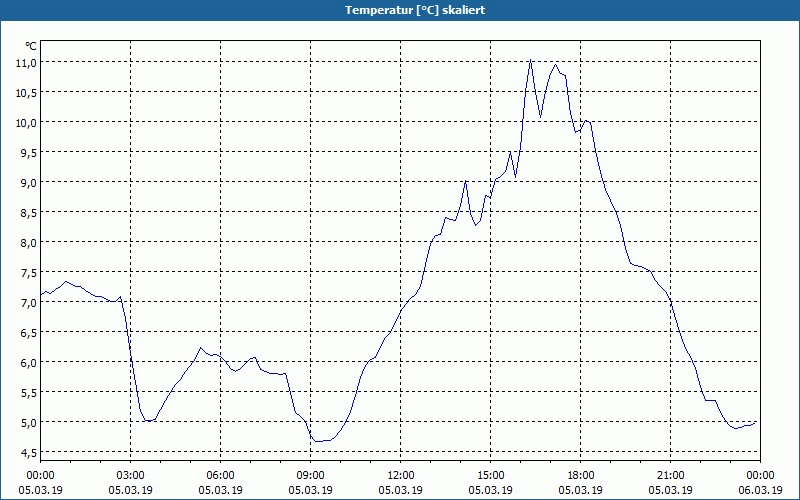Select the 7,5 y-axis label

[x=29, y=272]
